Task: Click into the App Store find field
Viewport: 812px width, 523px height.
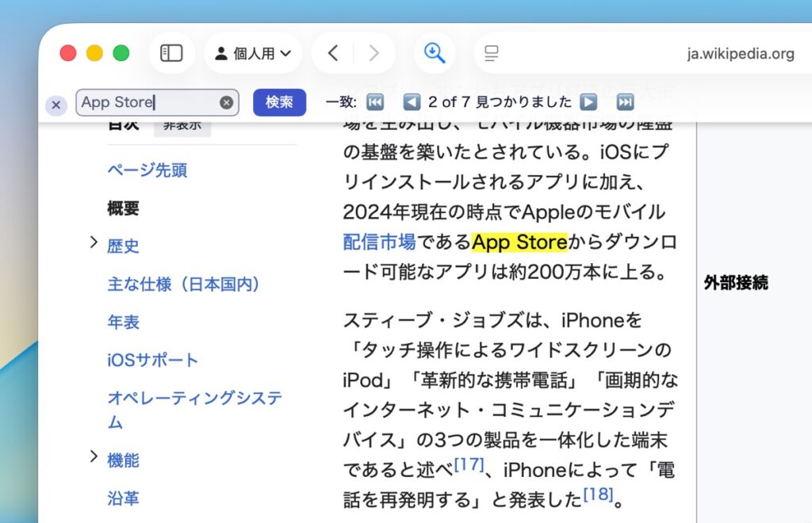Action: tap(147, 102)
